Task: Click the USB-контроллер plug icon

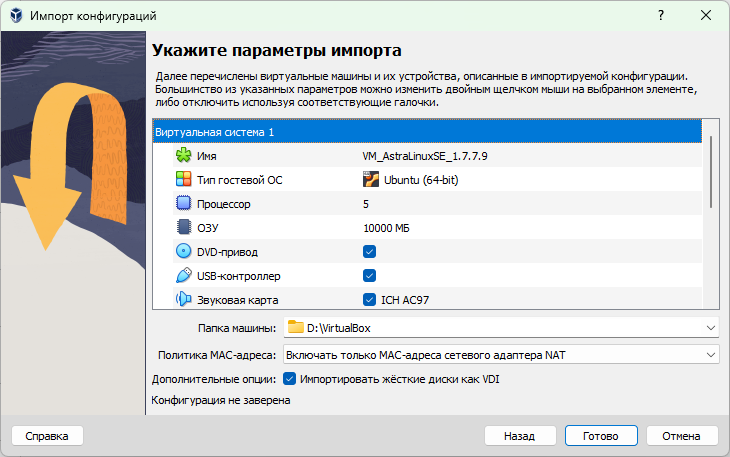Action: 183,276
